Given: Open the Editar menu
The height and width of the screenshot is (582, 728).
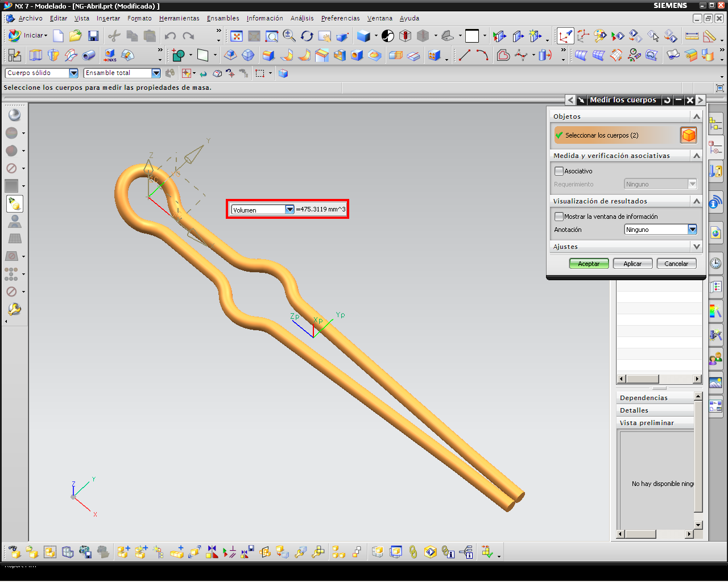Looking at the screenshot, I should pyautogui.click(x=59, y=18).
